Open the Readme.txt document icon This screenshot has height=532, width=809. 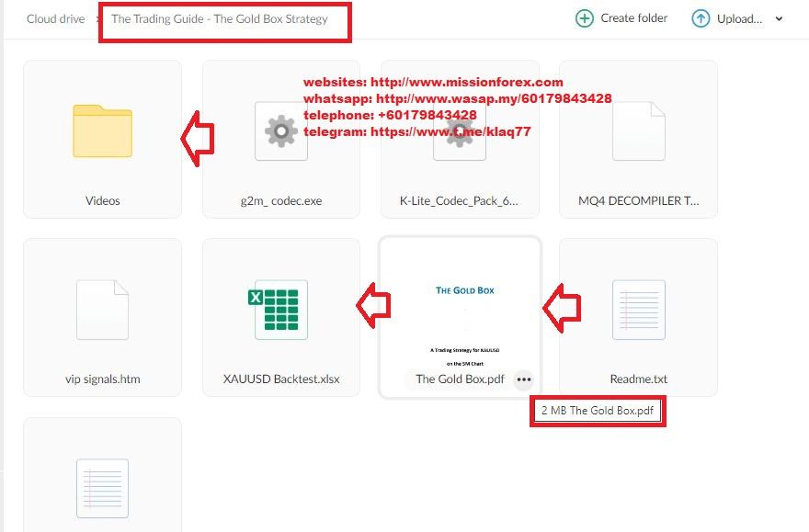click(638, 310)
